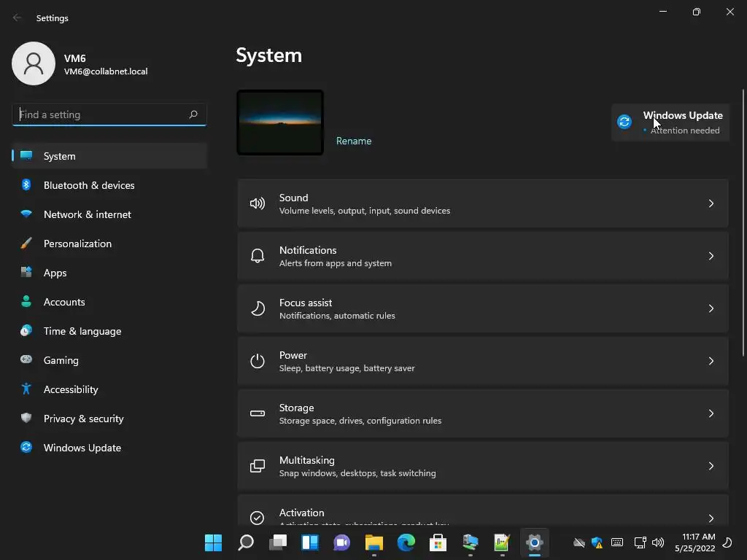Click the Bluetooth icon in sidebar
This screenshot has width=747, height=560.
point(26,184)
